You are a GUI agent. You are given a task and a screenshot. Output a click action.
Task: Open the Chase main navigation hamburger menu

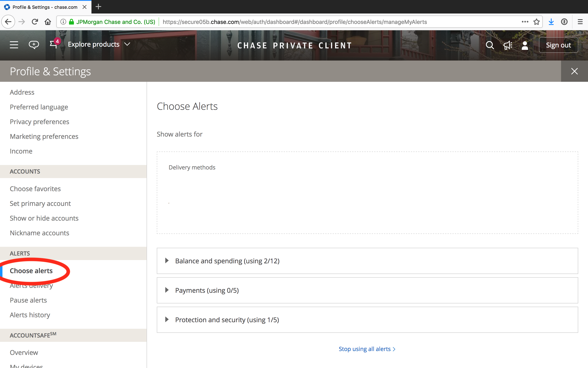tap(14, 45)
